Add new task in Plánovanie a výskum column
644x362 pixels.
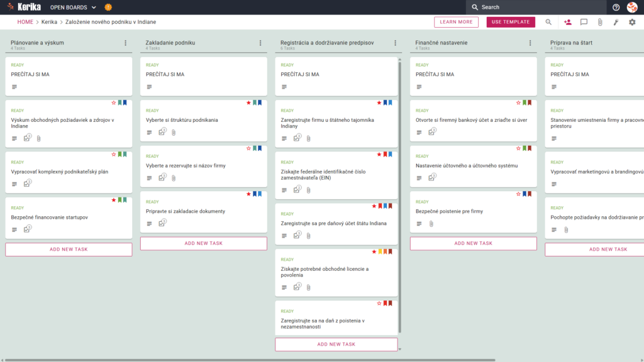(69, 250)
